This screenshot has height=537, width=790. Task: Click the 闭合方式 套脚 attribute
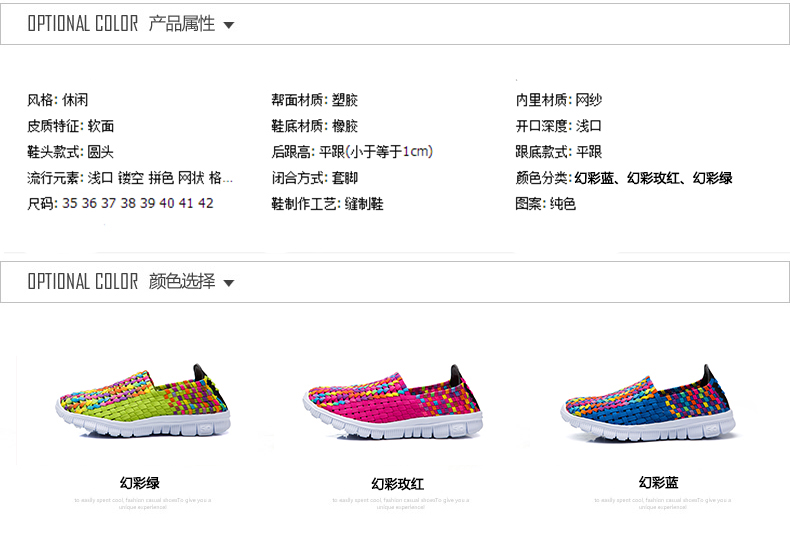click(x=315, y=178)
